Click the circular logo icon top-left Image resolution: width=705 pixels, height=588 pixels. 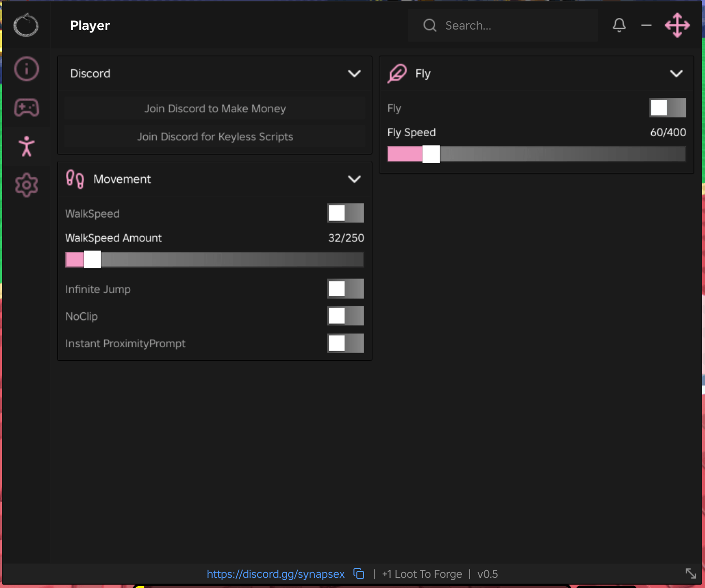(26, 25)
